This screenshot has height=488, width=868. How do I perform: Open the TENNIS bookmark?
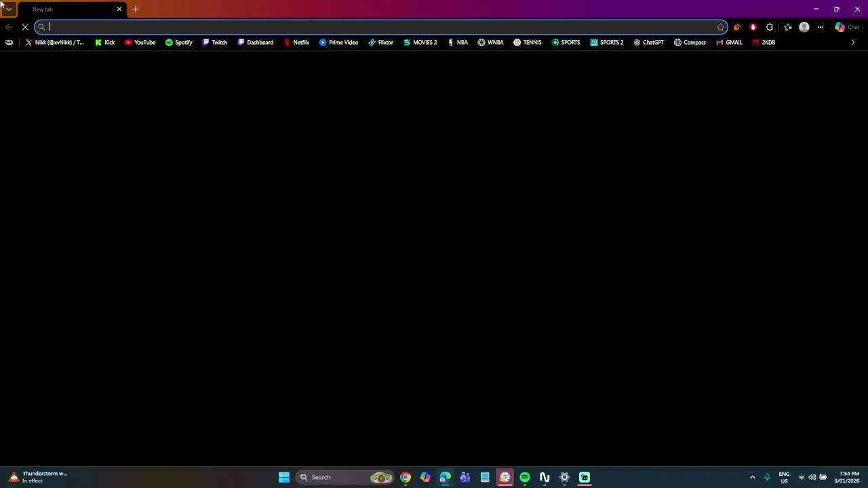click(x=527, y=42)
